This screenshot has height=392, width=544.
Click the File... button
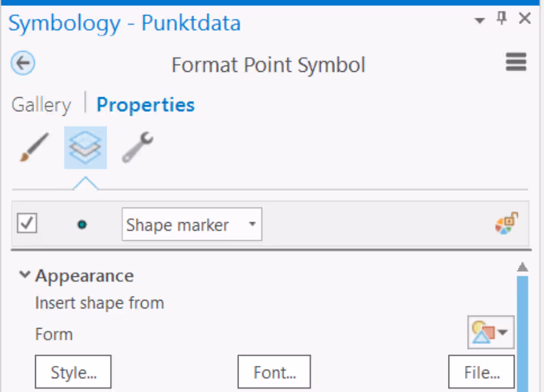481,372
